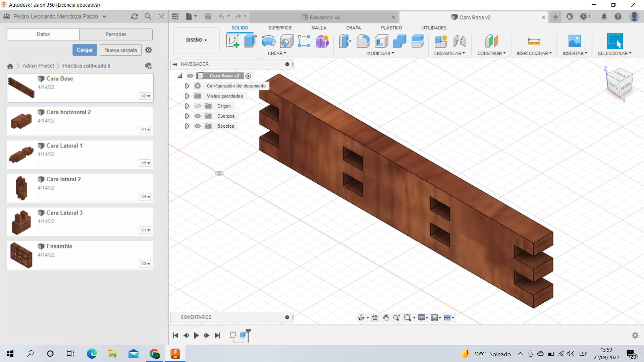Screen dimensions: 644x362
Task: Switch to the SUPERFICIE ribbon tab
Action: pos(280,28)
